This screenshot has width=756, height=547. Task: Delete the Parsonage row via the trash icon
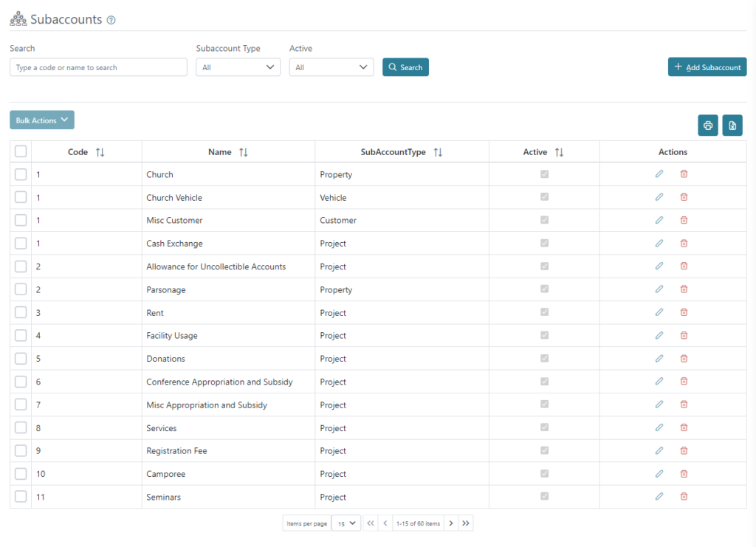click(x=684, y=289)
